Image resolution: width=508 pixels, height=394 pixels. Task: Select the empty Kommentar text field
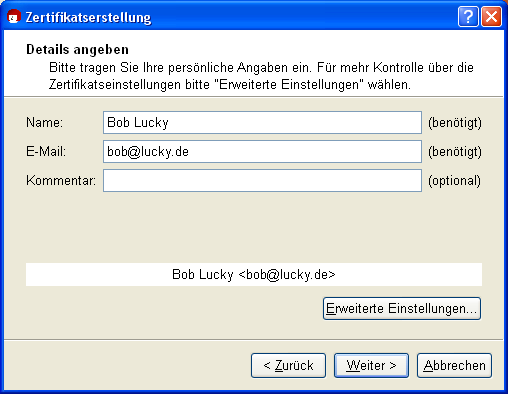pos(262,181)
